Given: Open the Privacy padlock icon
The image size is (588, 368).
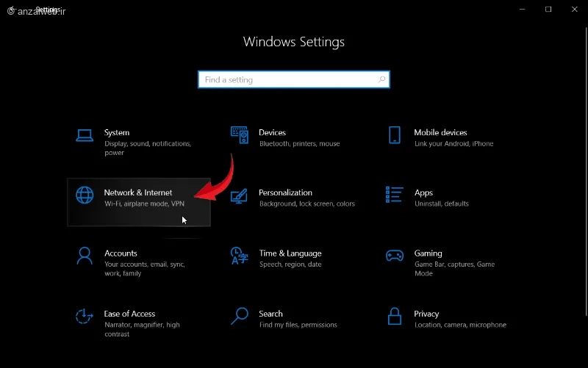Looking at the screenshot, I should pos(395,317).
